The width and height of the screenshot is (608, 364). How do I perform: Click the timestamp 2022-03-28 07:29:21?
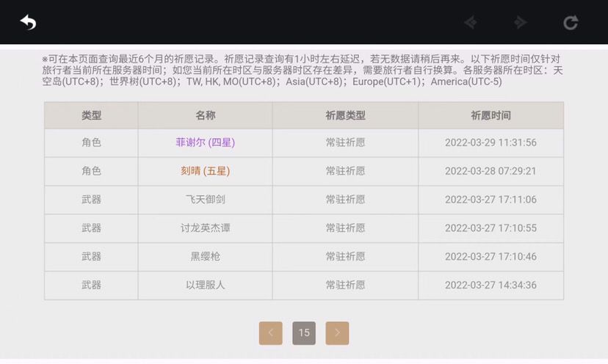491,171
